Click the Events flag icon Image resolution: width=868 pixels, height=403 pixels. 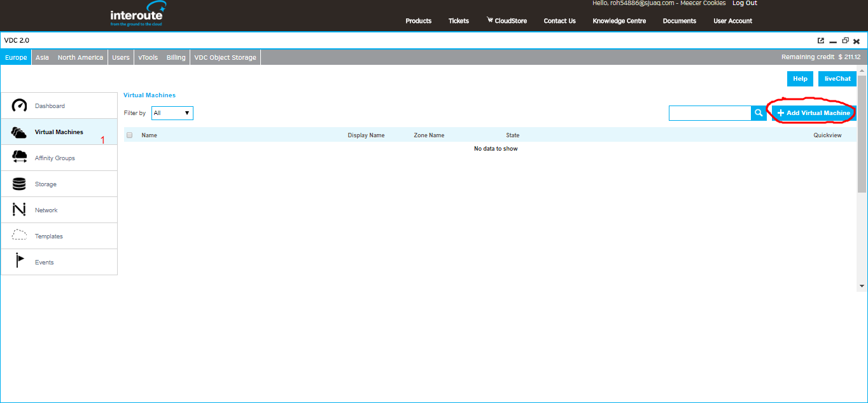click(20, 261)
